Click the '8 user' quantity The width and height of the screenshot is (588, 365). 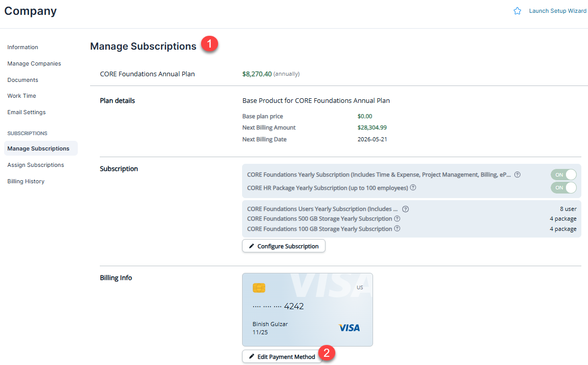tap(568, 209)
